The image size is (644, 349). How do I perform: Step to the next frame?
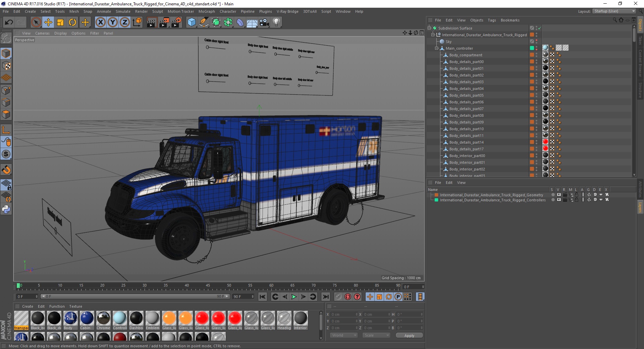pos(303,297)
